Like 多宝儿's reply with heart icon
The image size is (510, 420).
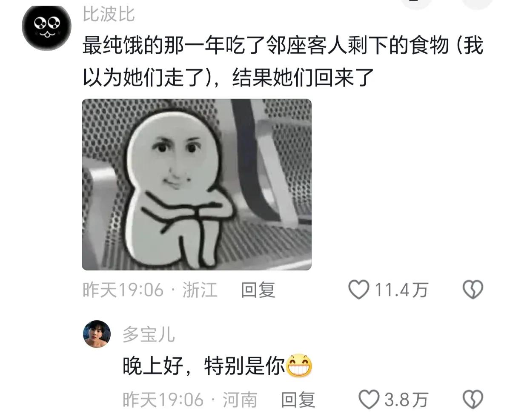click(369, 399)
